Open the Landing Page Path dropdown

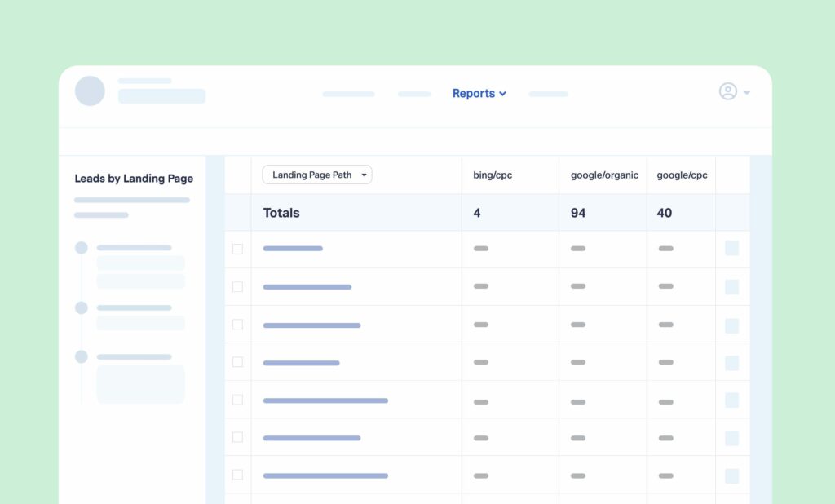(316, 175)
